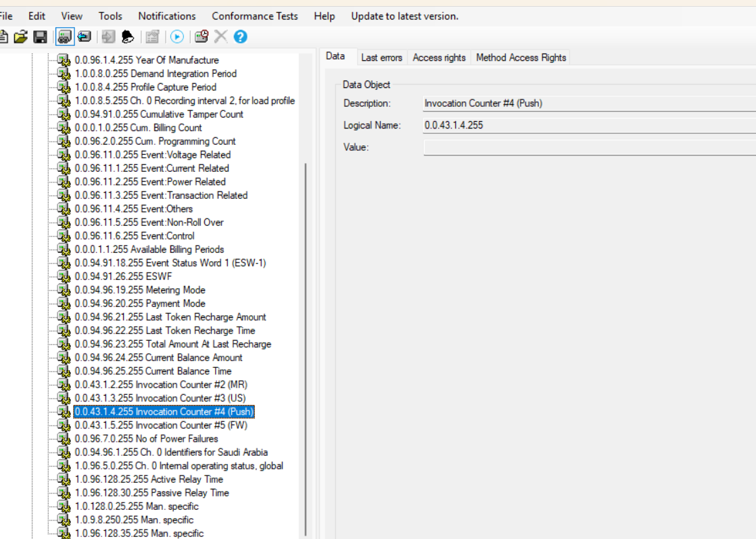
Task: Select Active Relay Time row
Action: click(x=149, y=479)
